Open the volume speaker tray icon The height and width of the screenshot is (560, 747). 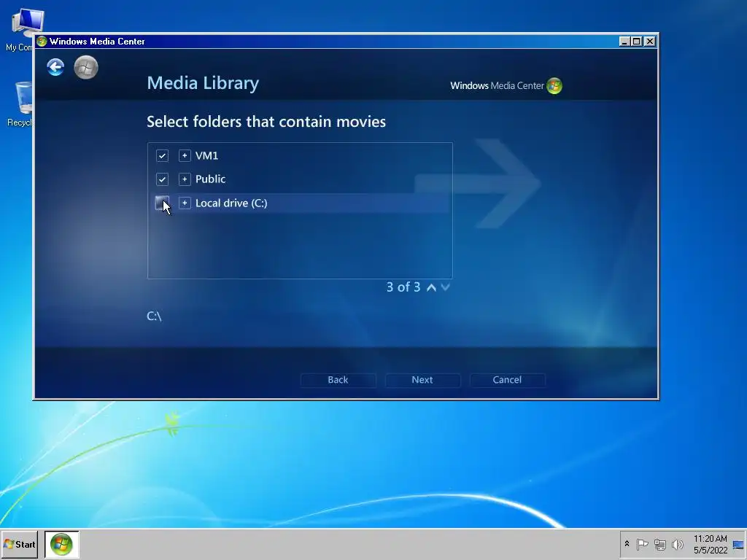[x=677, y=544]
